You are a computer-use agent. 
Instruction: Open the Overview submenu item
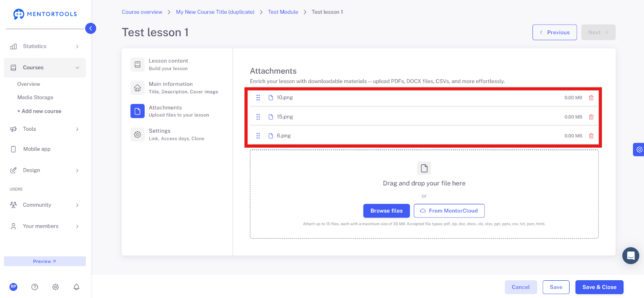(29, 84)
